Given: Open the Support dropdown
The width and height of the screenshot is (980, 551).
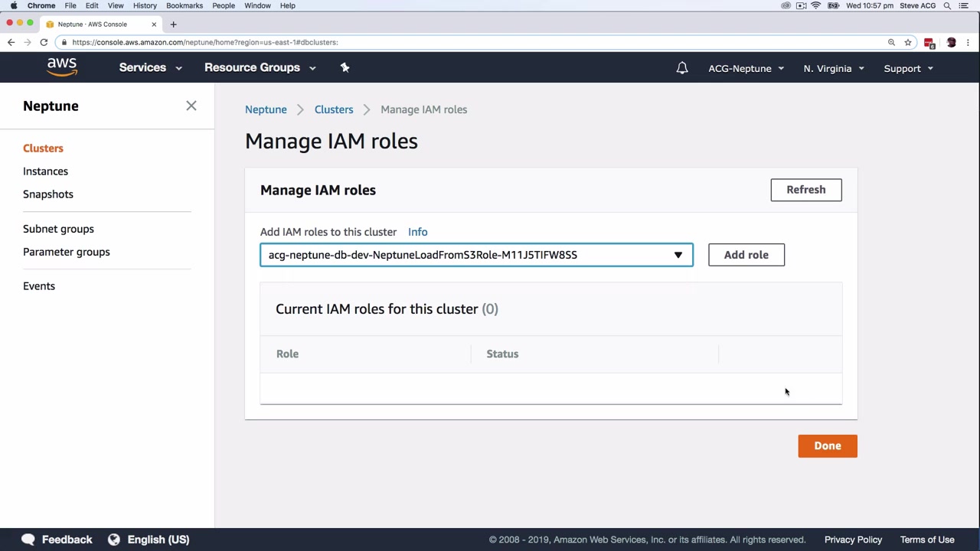Looking at the screenshot, I should pyautogui.click(x=908, y=68).
